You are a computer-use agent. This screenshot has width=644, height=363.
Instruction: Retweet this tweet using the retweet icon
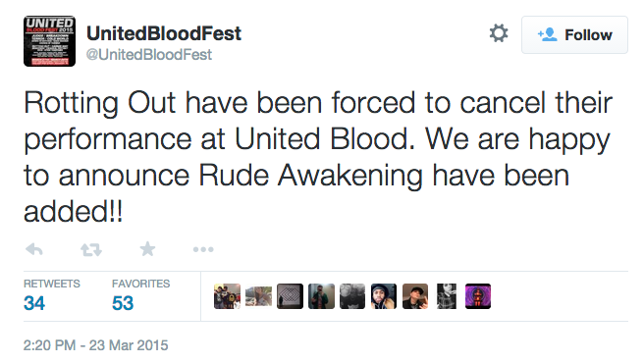[90, 249]
